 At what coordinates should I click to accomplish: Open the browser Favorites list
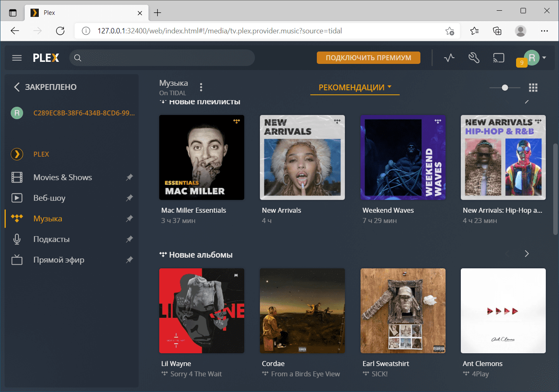474,31
